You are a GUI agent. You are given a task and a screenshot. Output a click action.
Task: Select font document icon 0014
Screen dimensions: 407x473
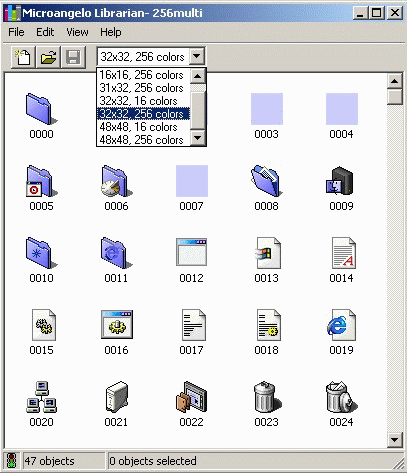[x=344, y=253]
